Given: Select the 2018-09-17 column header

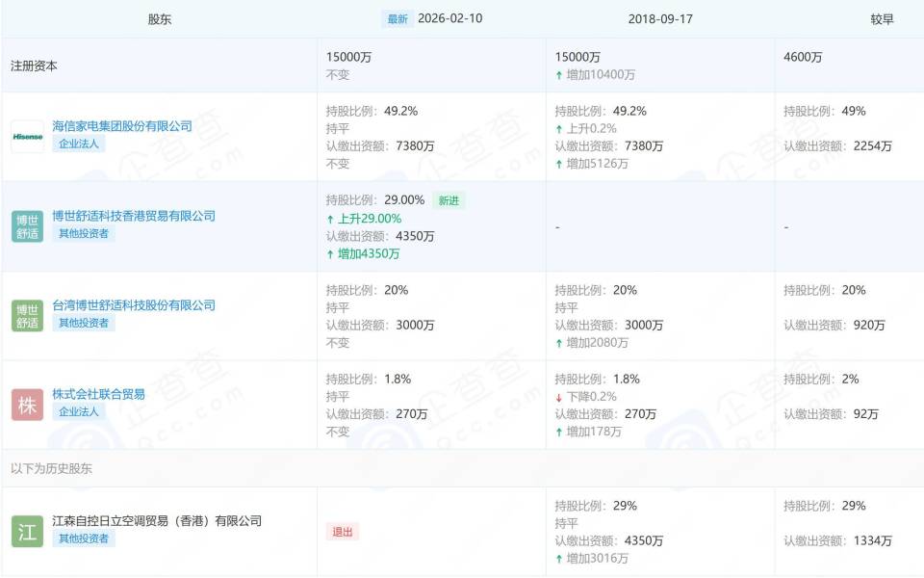Looking at the screenshot, I should coord(660,19).
